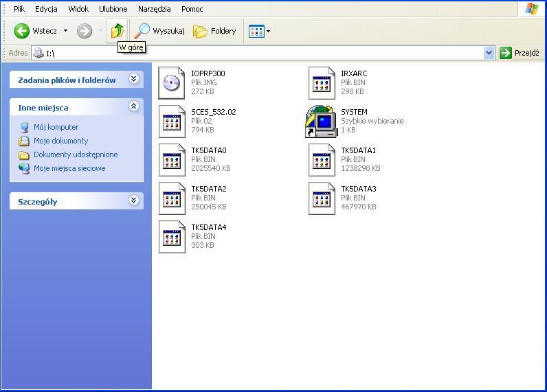Click the green Wstecz back arrow icon
Screen dimensions: 547x392
click(21, 31)
